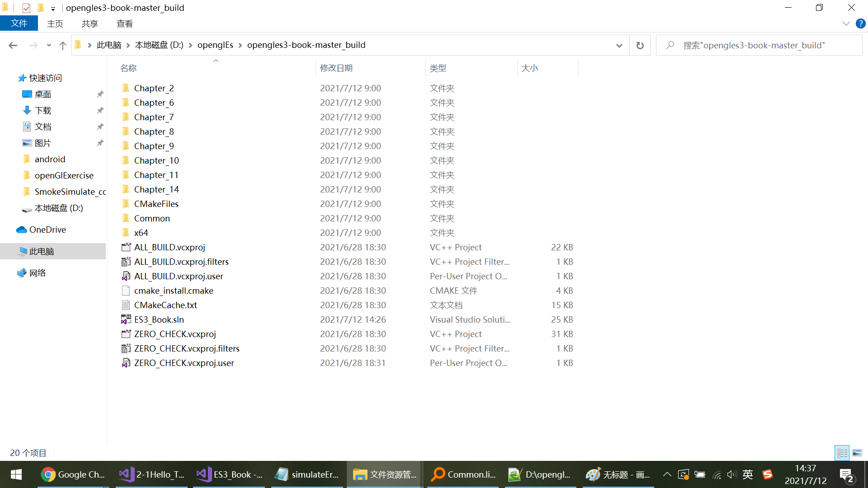Select the Chapter_10 folder
The height and width of the screenshot is (488, 868).
pyautogui.click(x=156, y=160)
